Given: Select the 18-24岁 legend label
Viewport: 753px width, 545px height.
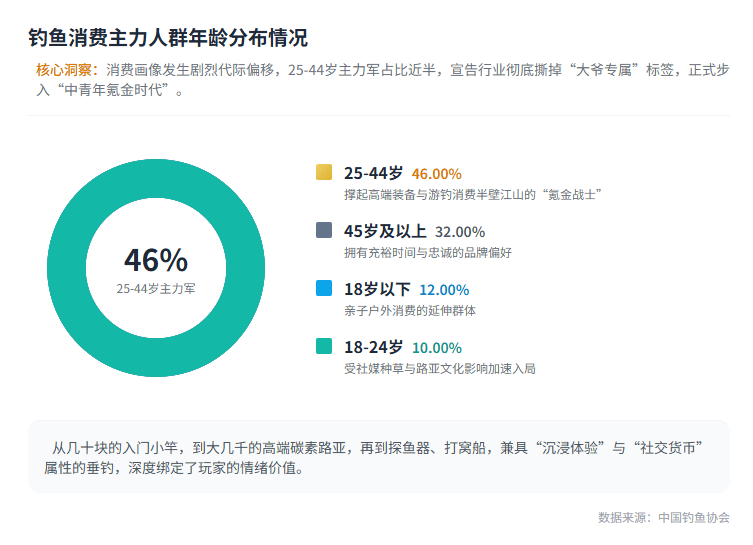Looking at the screenshot, I should [373, 347].
